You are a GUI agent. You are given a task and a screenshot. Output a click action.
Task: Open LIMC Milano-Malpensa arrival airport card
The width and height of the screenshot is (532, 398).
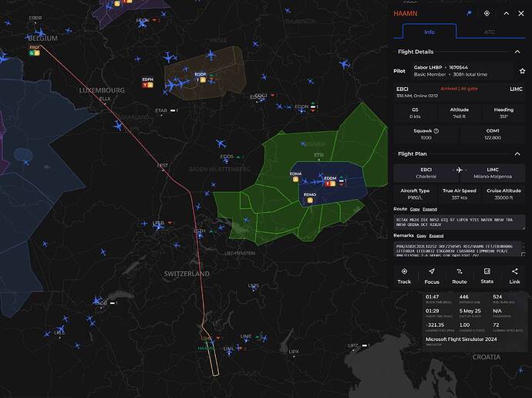coord(493,173)
